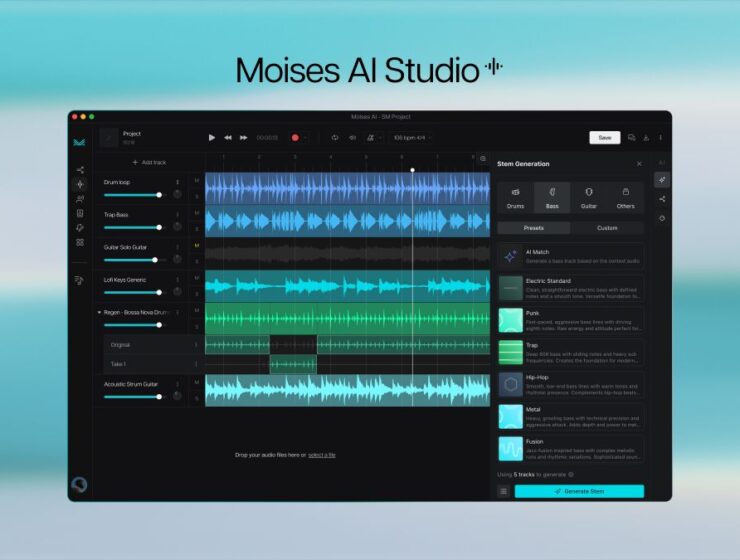Select the Others stem type icon
This screenshot has height=560, width=740.
coord(625,196)
